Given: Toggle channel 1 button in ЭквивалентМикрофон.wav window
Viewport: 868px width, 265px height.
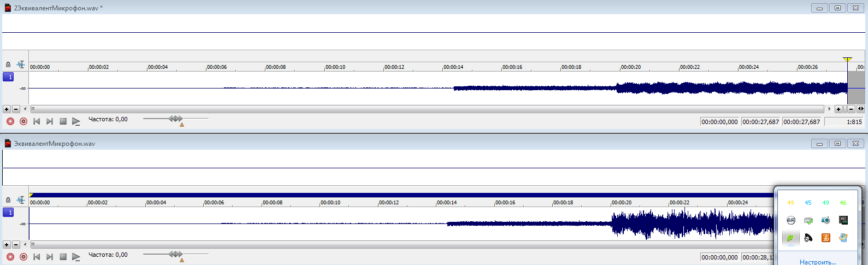Looking at the screenshot, I should click(8, 213).
